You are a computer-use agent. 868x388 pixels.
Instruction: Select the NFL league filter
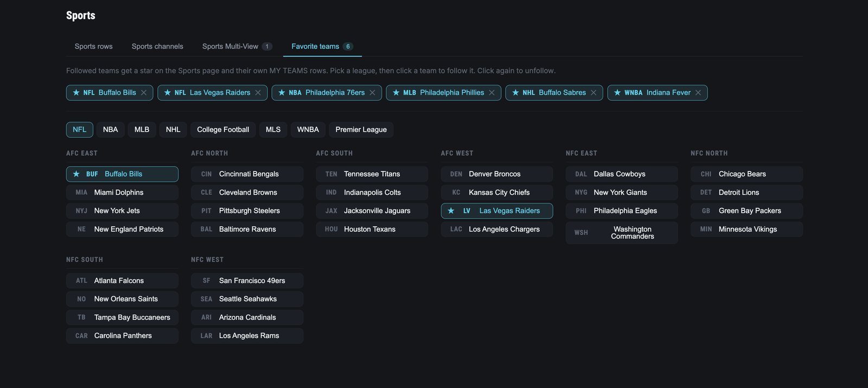pyautogui.click(x=80, y=130)
